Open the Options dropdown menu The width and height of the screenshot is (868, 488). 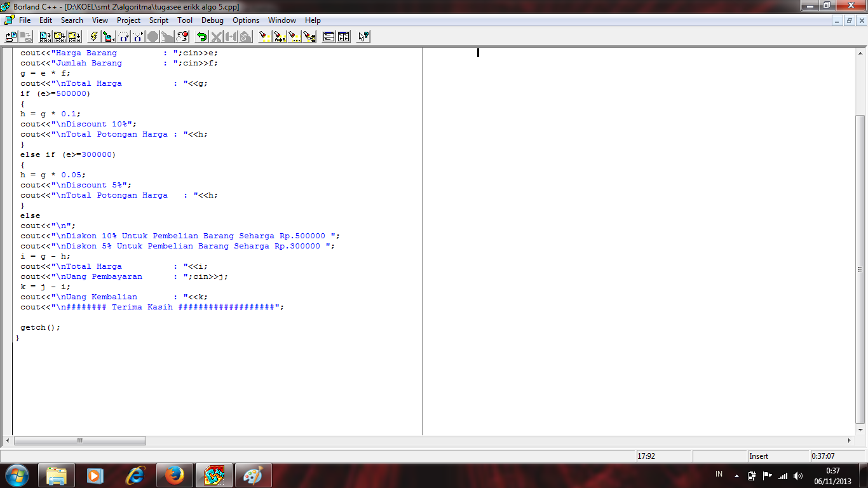245,20
